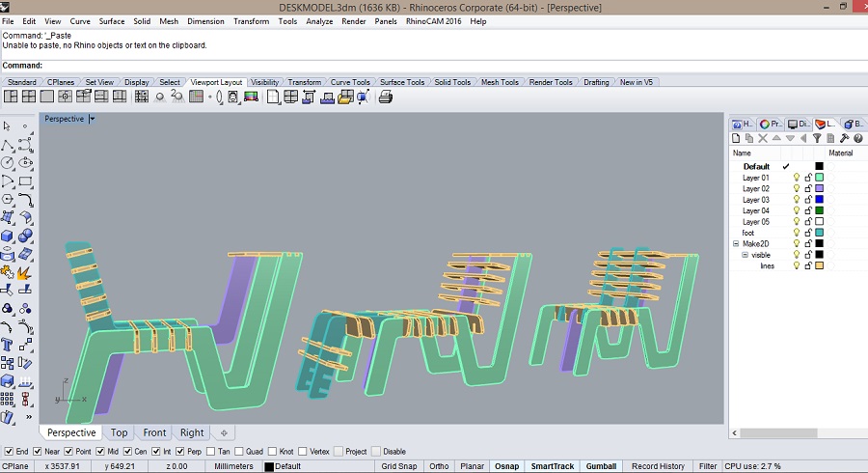Image resolution: width=868 pixels, height=473 pixels.
Task: Toggle Record History in status bar
Action: [658, 466]
